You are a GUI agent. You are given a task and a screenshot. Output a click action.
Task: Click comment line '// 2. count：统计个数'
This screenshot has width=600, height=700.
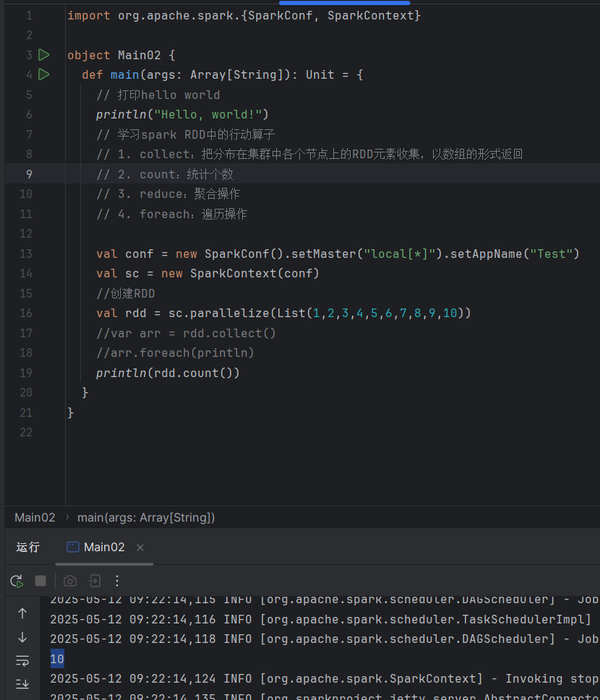165,174
